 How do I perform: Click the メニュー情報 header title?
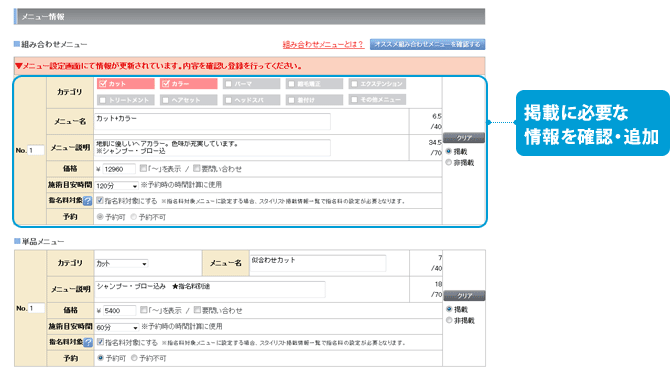(43, 17)
